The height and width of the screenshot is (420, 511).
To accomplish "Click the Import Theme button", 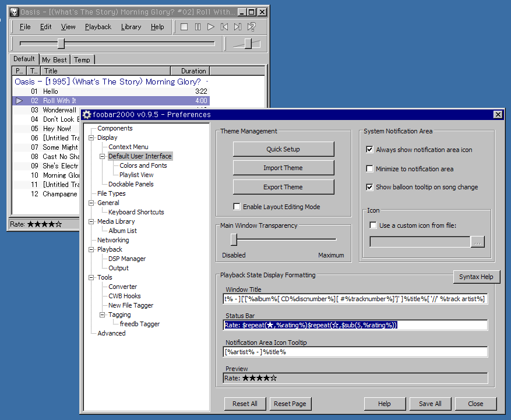I will click(283, 168).
